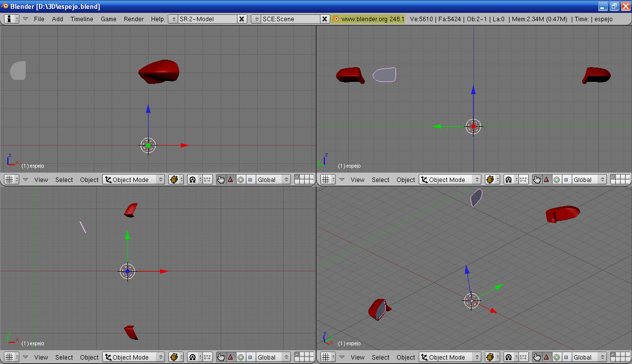Open solid draw type cube in top view header
The width and height of the screenshot is (632, 364).
coord(176,357)
